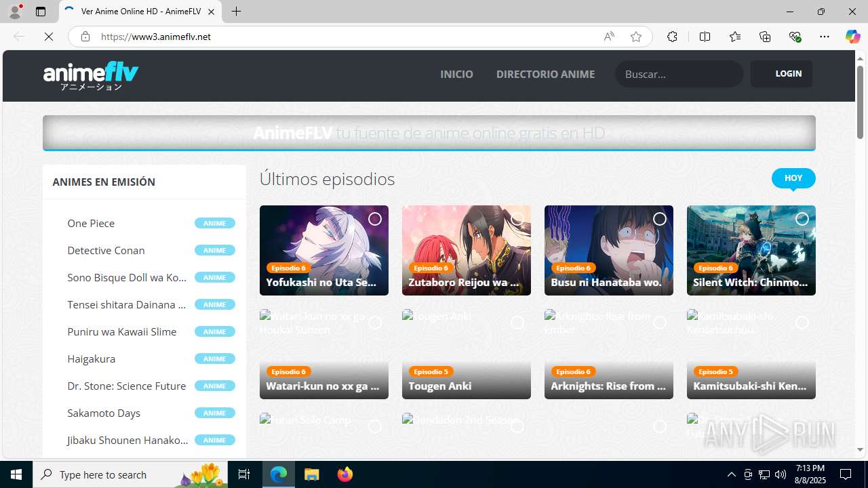Viewport: 868px width, 488px height.
Task: View site information lock icon
Action: point(85,37)
